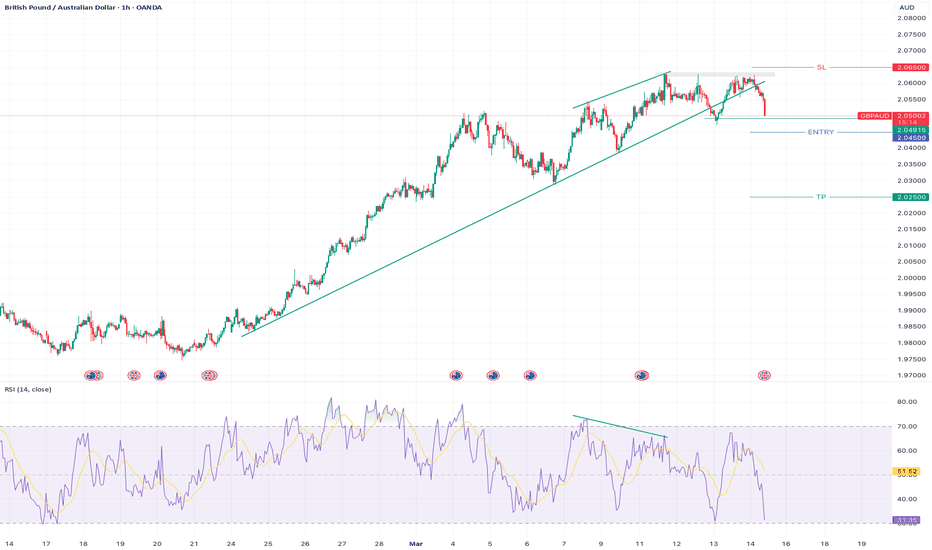Click date 28 on the time axis
Viewport: 932px width, 550px height.
pyautogui.click(x=379, y=543)
